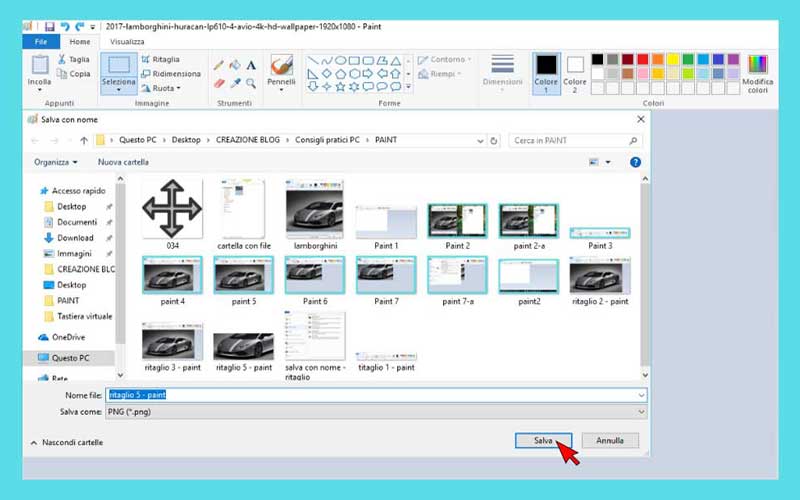The image size is (800, 500).
Task: Open the Ruota dropdown
Action: tap(164, 88)
